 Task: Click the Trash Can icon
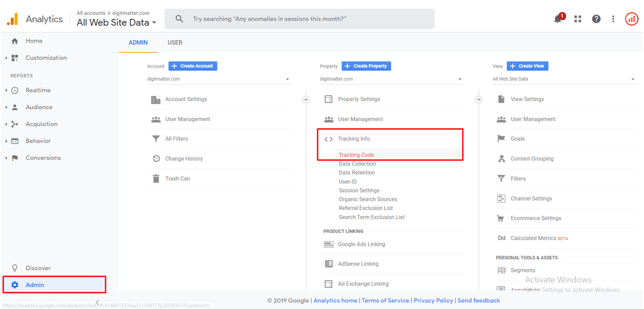pyautogui.click(x=156, y=178)
